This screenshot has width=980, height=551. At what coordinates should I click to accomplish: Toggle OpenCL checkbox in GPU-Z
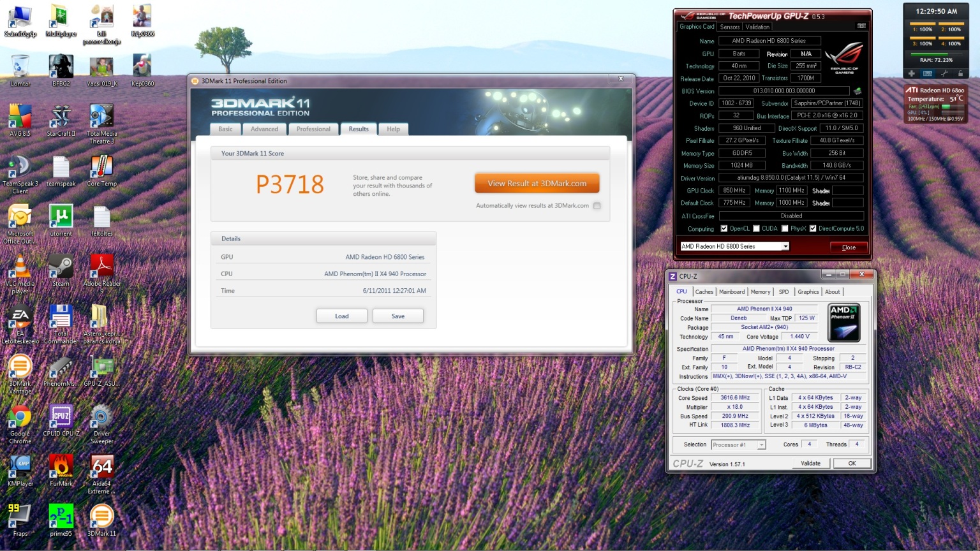click(724, 228)
